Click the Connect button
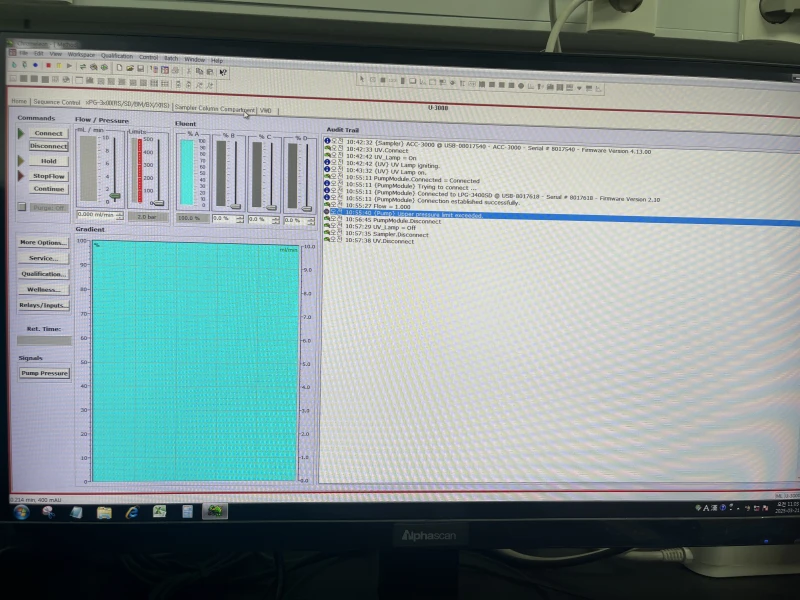The height and width of the screenshot is (600, 800). click(48, 133)
